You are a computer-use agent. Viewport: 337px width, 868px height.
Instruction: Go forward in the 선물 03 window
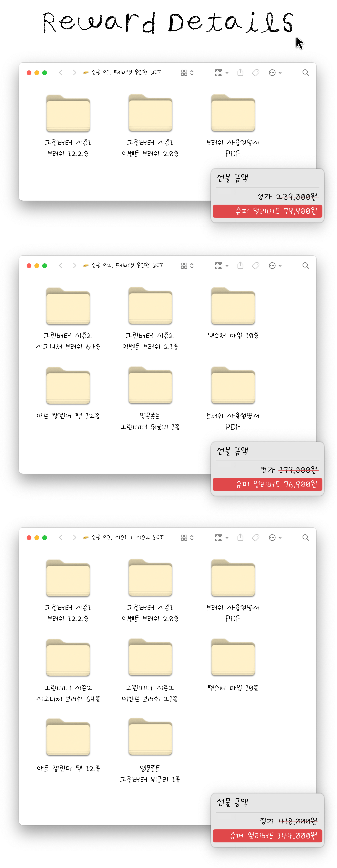[x=74, y=537]
